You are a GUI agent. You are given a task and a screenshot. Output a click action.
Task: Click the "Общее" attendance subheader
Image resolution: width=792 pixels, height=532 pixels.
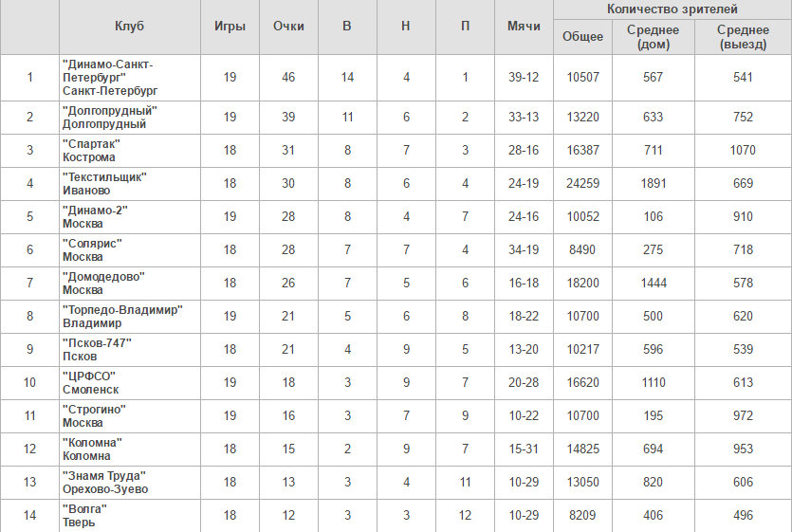[x=582, y=37]
